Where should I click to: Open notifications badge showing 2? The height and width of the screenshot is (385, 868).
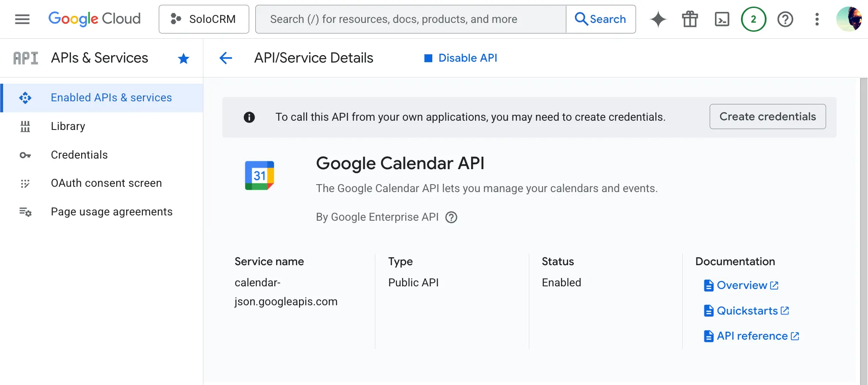pyautogui.click(x=754, y=19)
